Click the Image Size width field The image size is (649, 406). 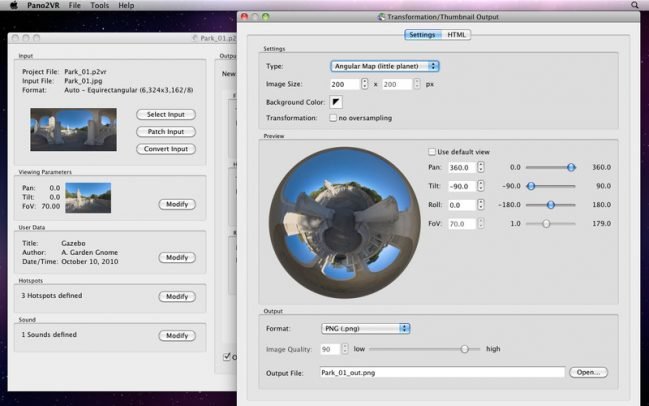[344, 84]
